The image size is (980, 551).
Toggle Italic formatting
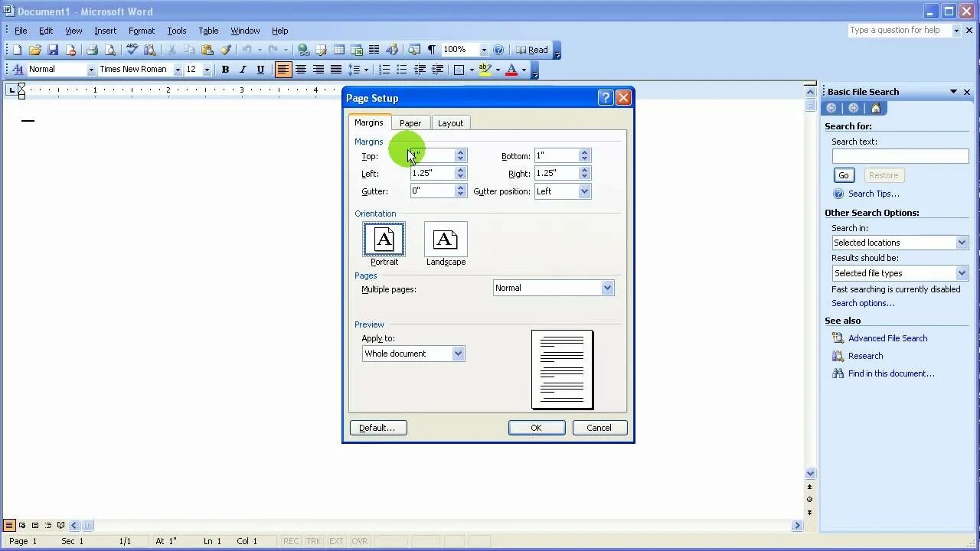[x=243, y=70]
